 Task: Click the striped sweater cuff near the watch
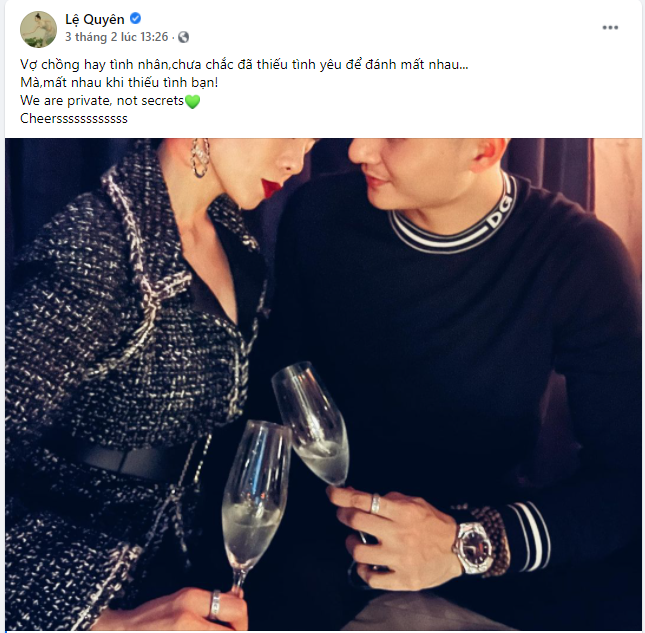(x=531, y=537)
